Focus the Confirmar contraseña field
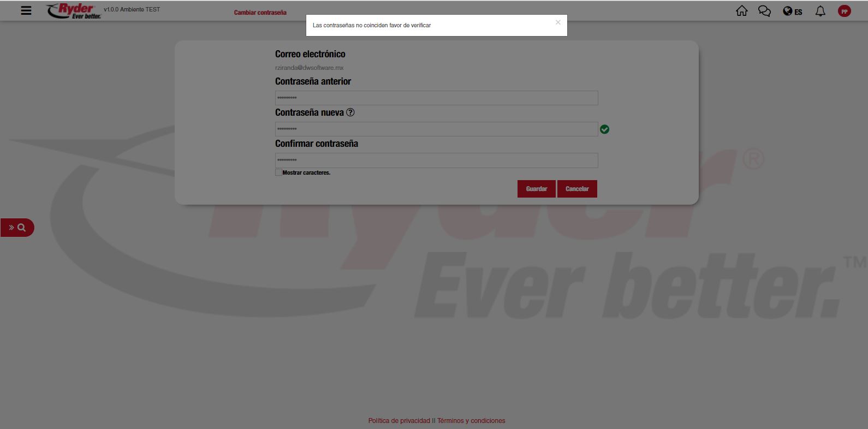This screenshot has width=868, height=429. tap(436, 160)
